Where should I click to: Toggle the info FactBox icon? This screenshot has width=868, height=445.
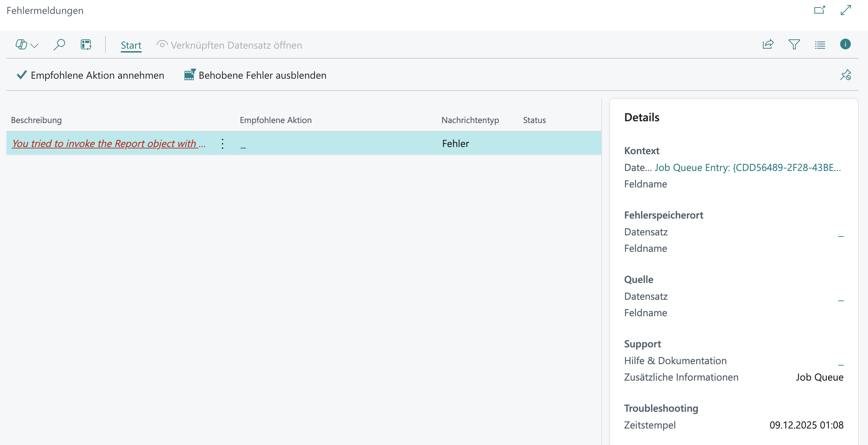(x=845, y=44)
